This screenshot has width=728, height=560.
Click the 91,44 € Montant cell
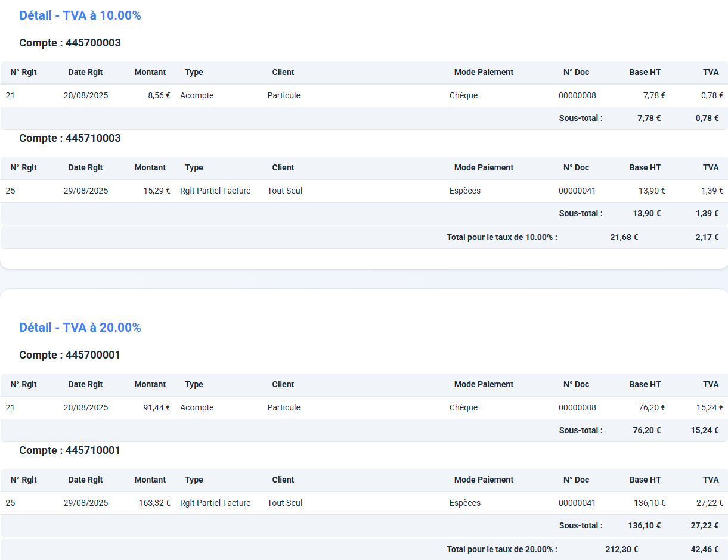(157, 407)
